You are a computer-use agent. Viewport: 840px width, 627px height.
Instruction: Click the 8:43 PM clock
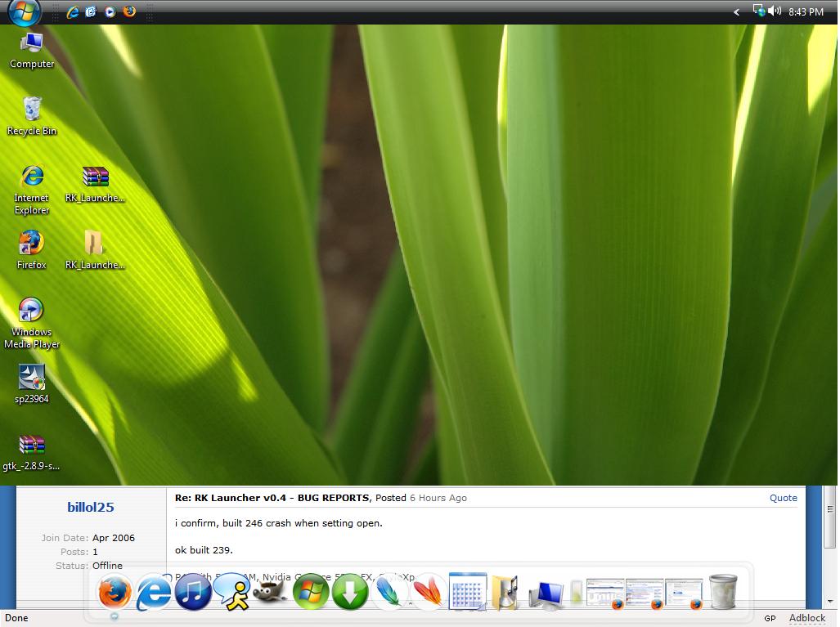[806, 11]
